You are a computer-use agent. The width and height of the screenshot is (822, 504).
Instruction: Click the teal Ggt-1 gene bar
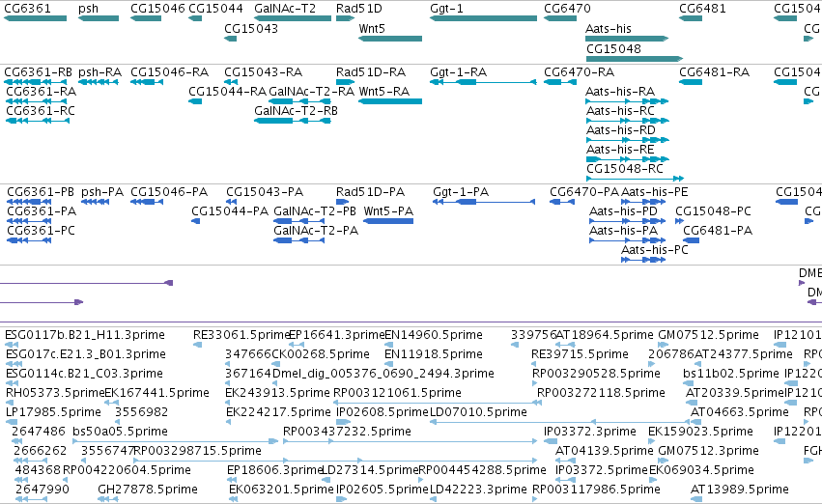coord(483,18)
